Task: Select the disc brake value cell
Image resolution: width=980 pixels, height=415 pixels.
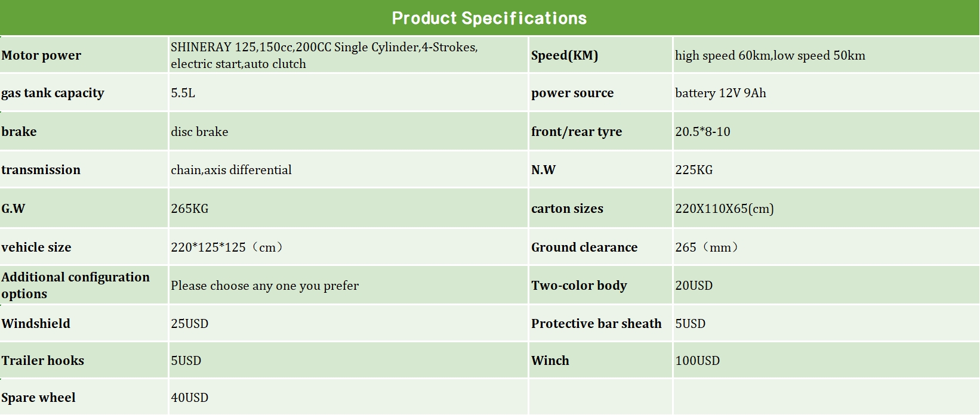Action: (x=199, y=132)
